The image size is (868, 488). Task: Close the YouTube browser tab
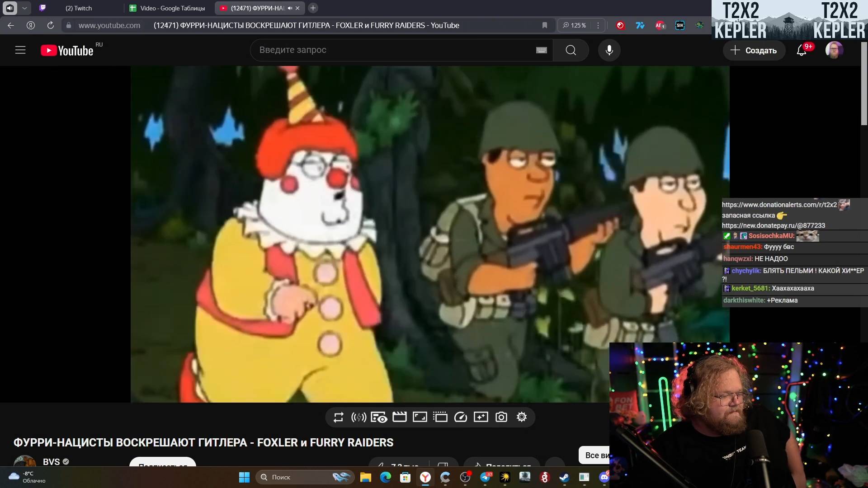297,8
